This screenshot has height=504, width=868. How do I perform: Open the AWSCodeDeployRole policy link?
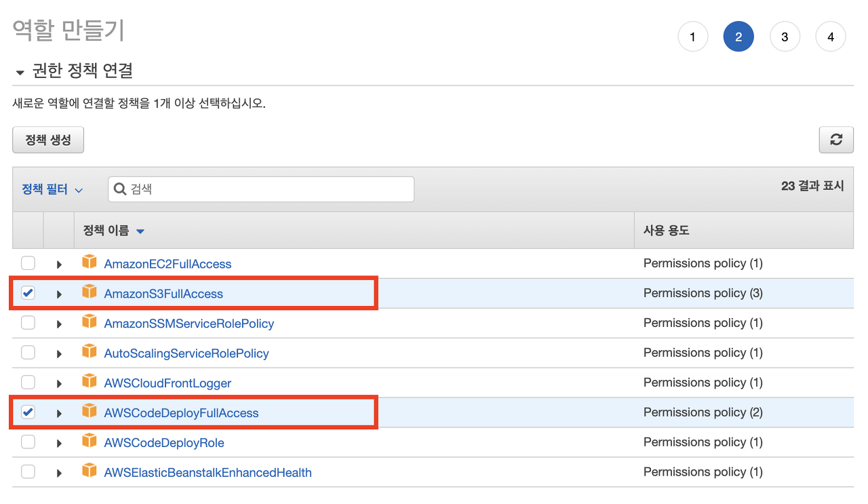[163, 442]
